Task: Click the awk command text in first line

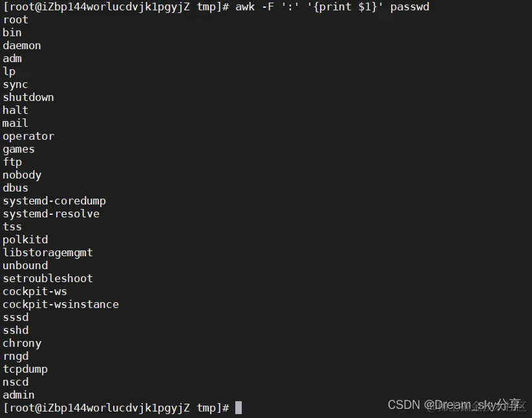Action: click(332, 6)
